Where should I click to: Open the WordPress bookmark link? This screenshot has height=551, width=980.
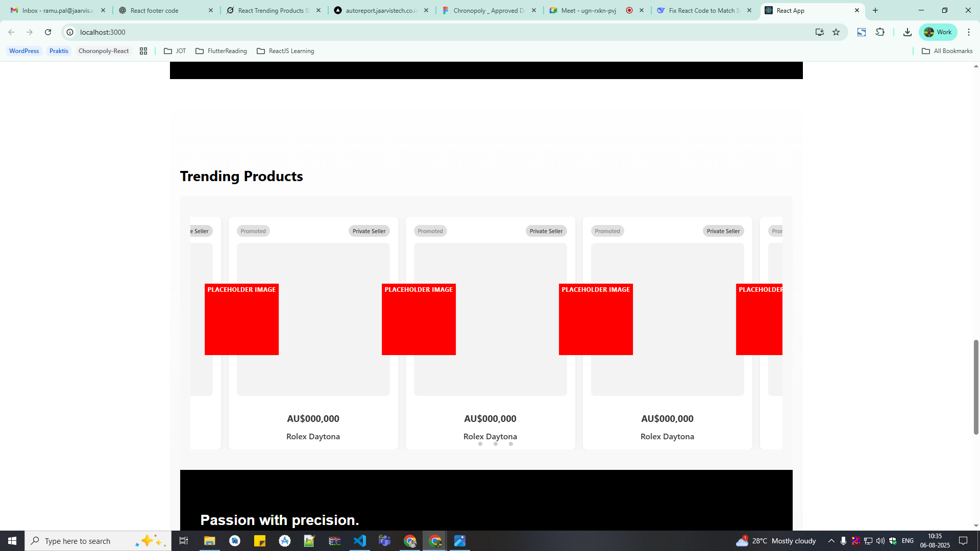24,51
